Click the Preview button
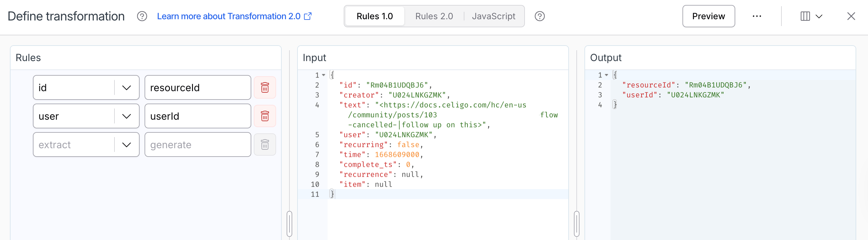Viewport: 868px width, 240px height. tap(708, 16)
